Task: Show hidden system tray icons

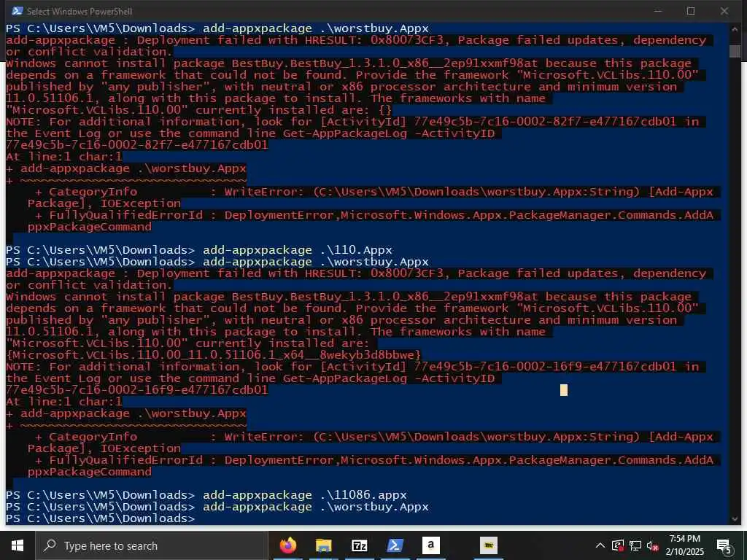Action: coord(600,545)
